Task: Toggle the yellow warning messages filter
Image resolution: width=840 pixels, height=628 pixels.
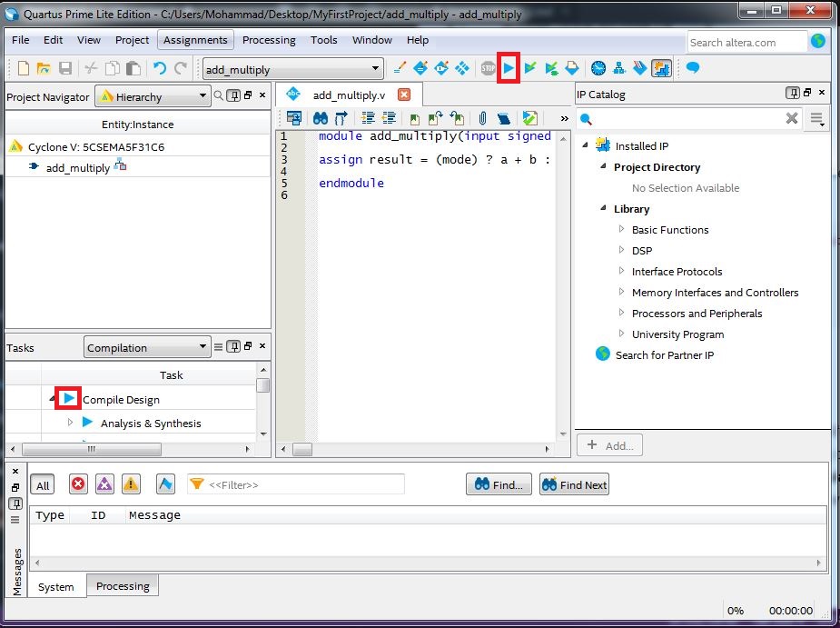Action: (x=131, y=484)
